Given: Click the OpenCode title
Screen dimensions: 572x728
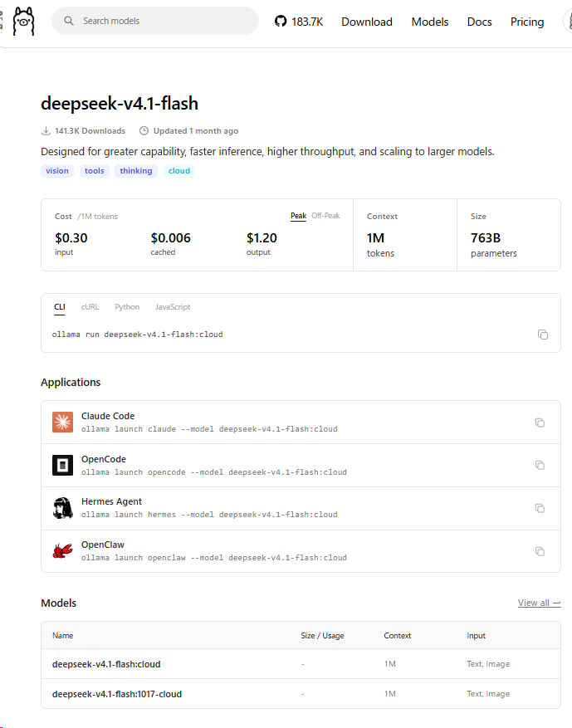Looking at the screenshot, I should click(104, 459).
